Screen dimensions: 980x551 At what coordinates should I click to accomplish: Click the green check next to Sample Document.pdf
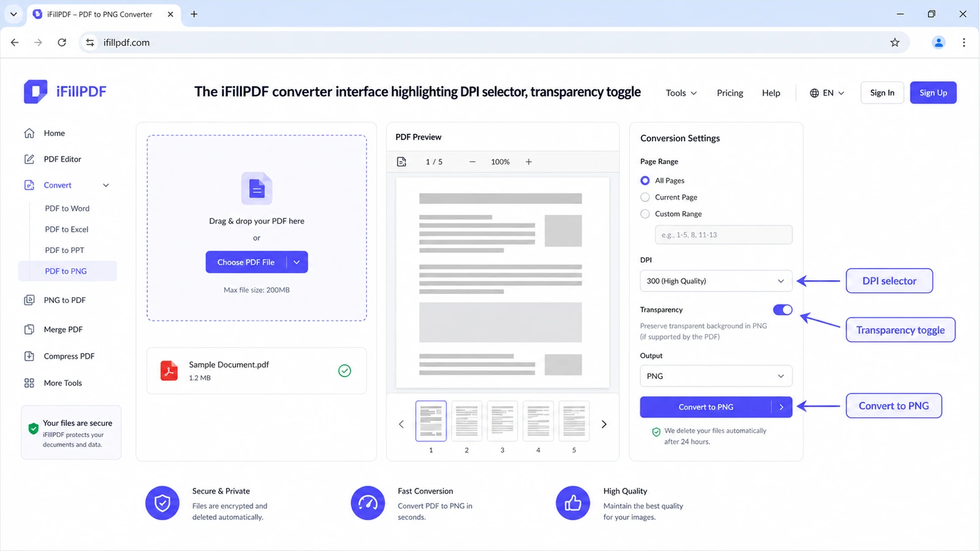(345, 370)
